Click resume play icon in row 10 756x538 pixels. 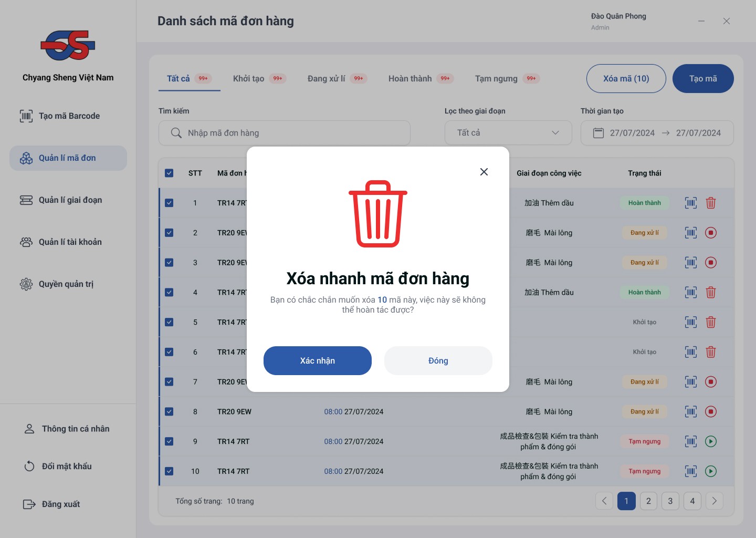tap(711, 471)
